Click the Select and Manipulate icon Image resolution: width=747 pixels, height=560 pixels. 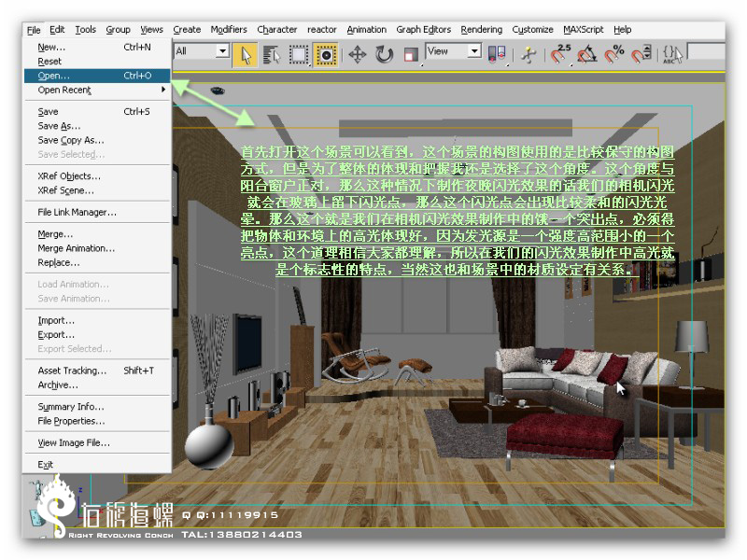(529, 54)
